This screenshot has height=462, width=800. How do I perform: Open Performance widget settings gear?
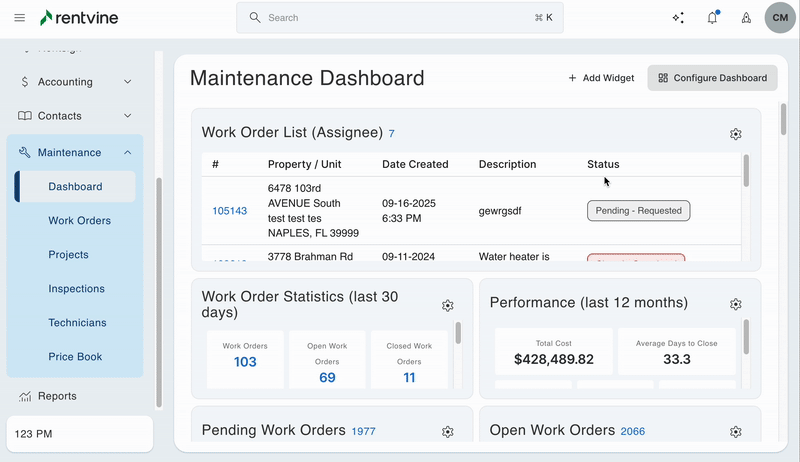[736, 304]
